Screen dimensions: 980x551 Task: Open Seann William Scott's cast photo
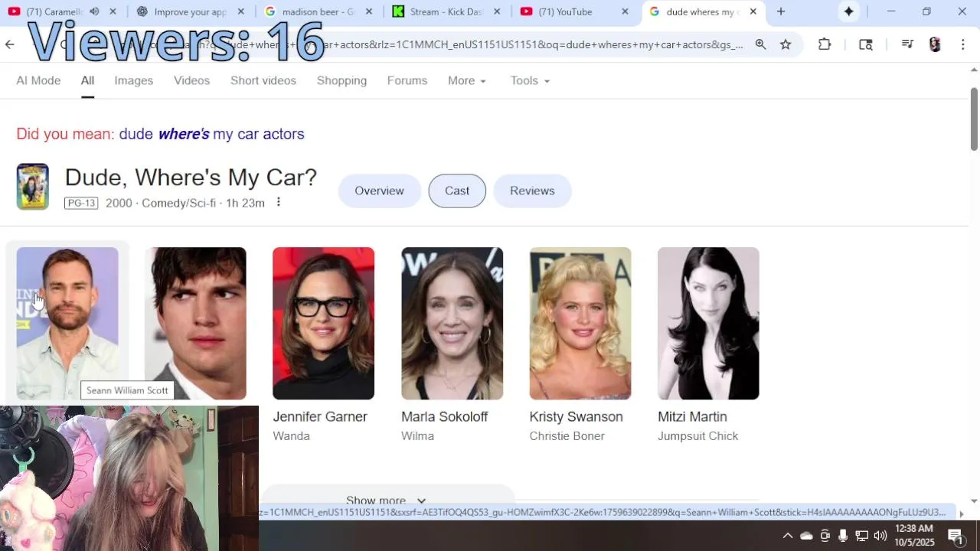[67, 323]
